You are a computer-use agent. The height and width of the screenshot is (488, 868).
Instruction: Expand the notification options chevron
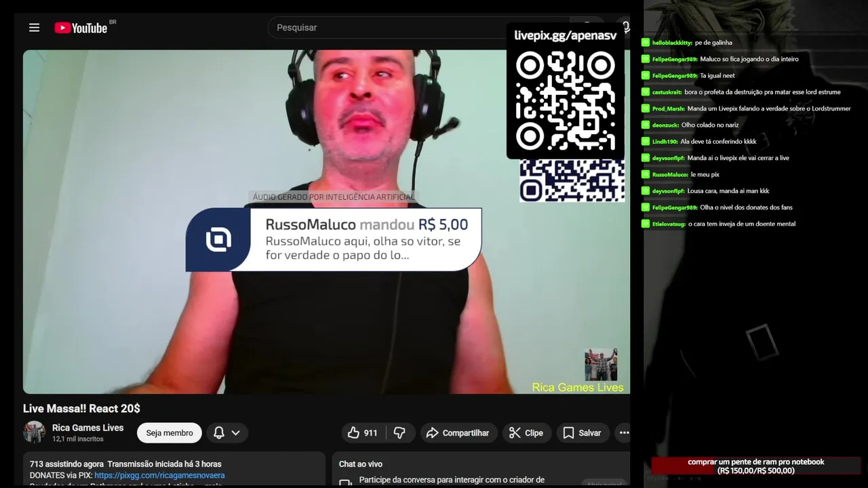[x=235, y=433]
